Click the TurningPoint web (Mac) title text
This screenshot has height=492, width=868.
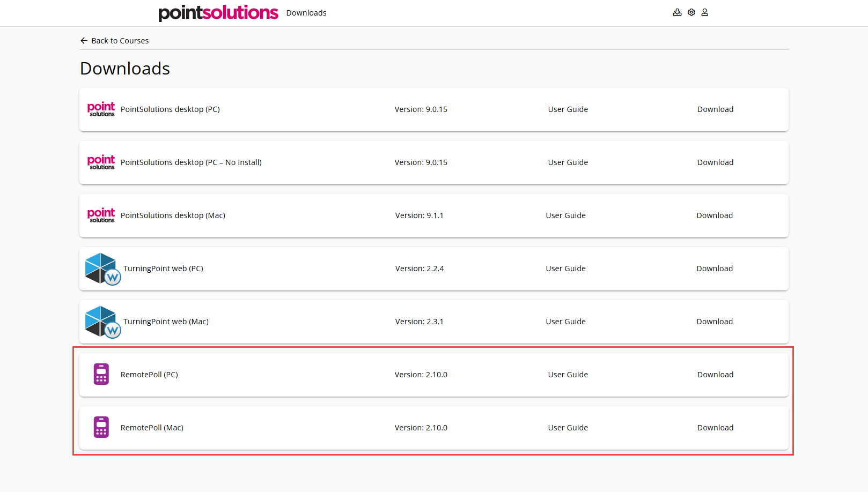[166, 322]
